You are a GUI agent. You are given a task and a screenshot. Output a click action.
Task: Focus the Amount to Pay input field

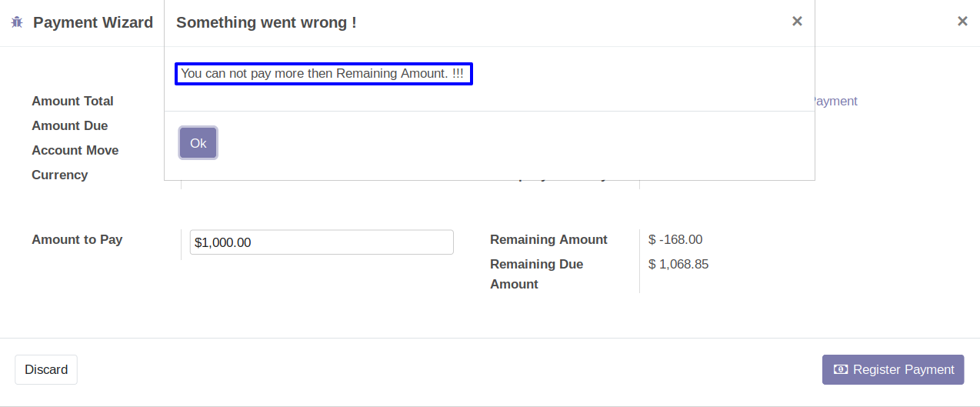[x=322, y=242]
